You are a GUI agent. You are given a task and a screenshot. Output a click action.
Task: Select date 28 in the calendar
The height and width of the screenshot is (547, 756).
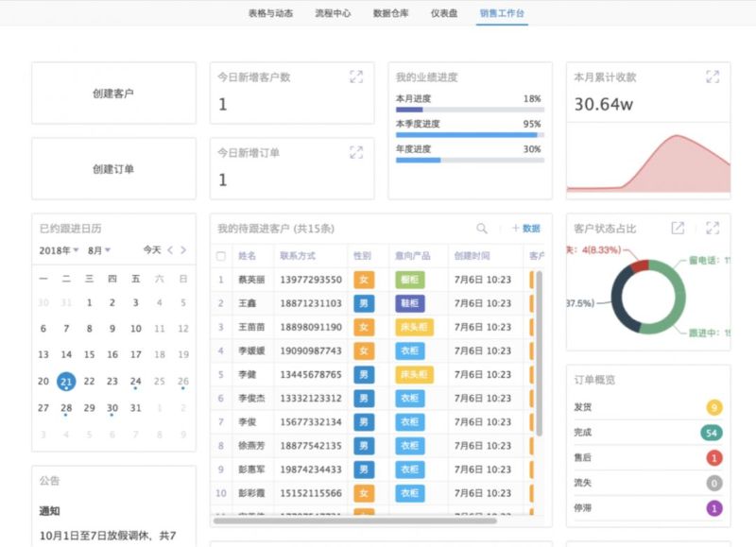pos(66,408)
